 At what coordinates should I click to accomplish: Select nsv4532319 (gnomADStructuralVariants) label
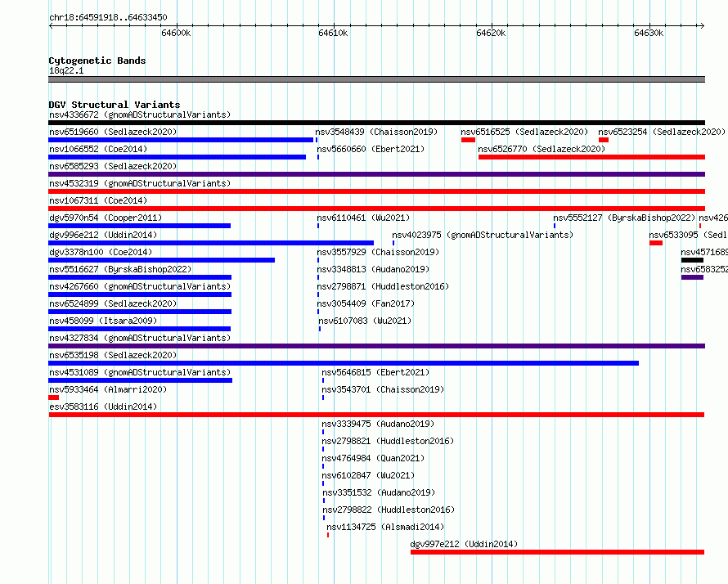[x=140, y=183]
